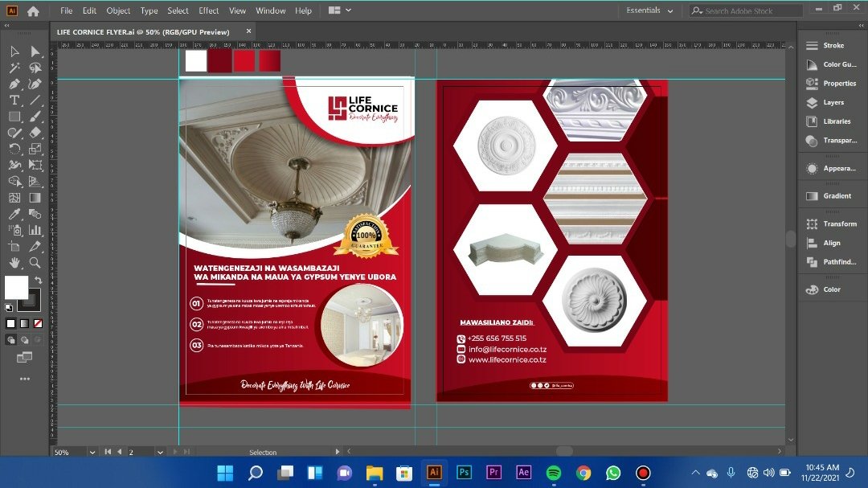
Task: Open the Layers panel
Action: (832, 102)
